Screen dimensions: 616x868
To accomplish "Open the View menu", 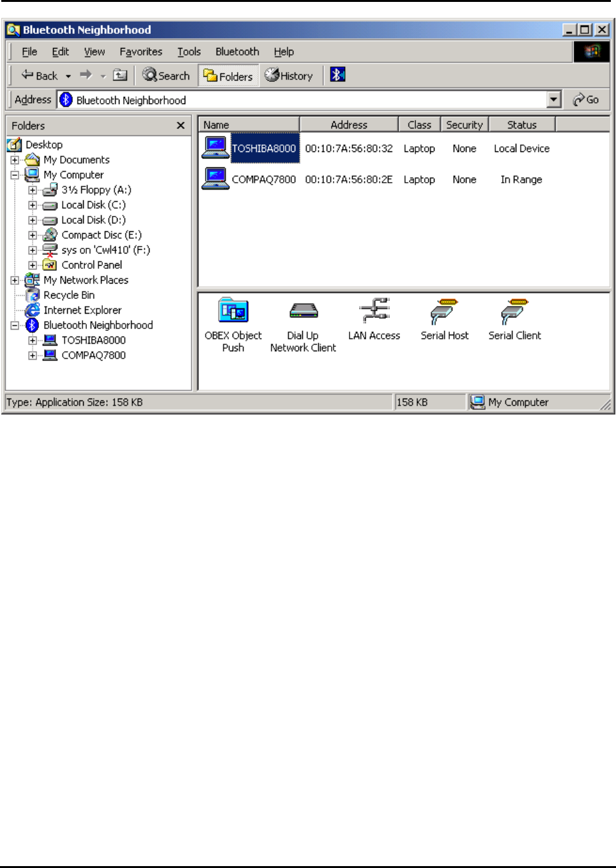I will [95, 52].
